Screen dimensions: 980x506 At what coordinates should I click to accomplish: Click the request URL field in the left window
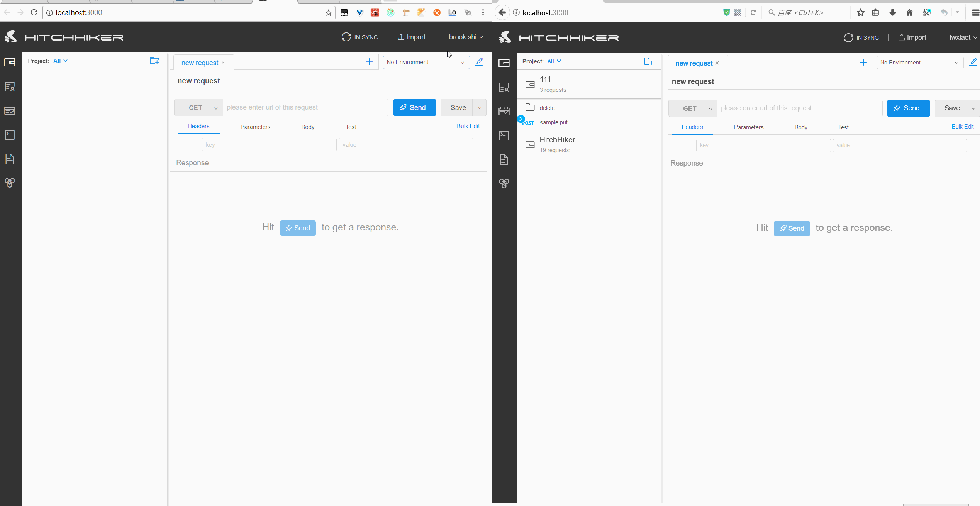305,108
